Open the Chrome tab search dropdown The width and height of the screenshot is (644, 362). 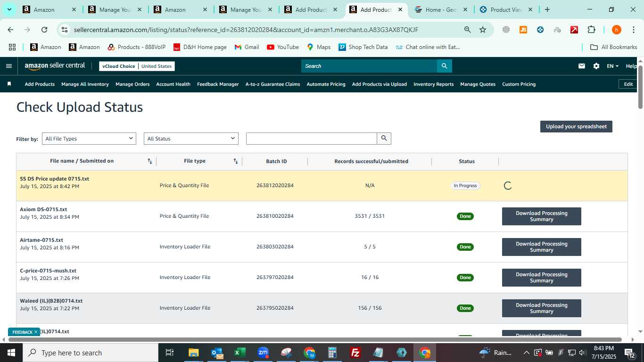pyautogui.click(x=9, y=9)
